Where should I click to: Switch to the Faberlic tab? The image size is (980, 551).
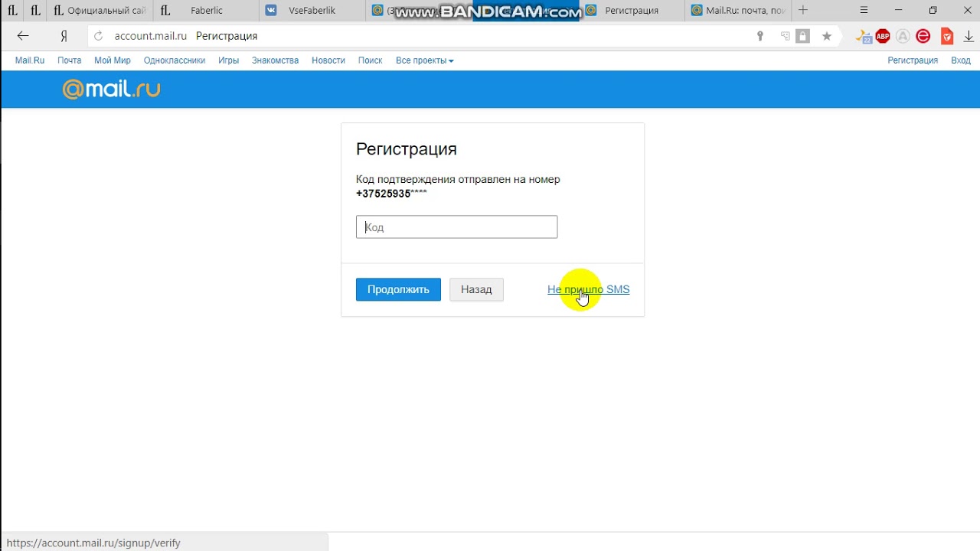(x=206, y=11)
